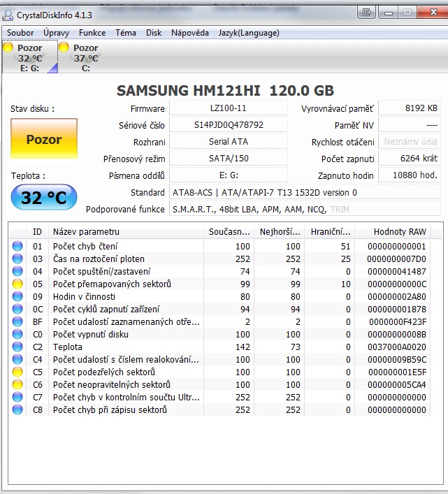This screenshot has width=448, height=494.
Task: Click the blue status dot for attribute 09
Action: tap(17, 296)
